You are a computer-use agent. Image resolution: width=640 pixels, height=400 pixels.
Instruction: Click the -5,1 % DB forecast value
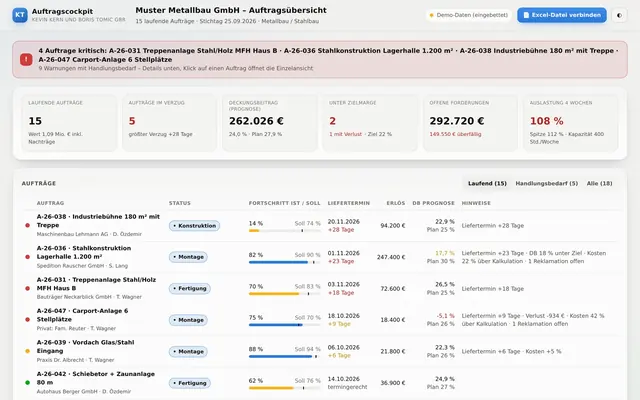(x=445, y=316)
